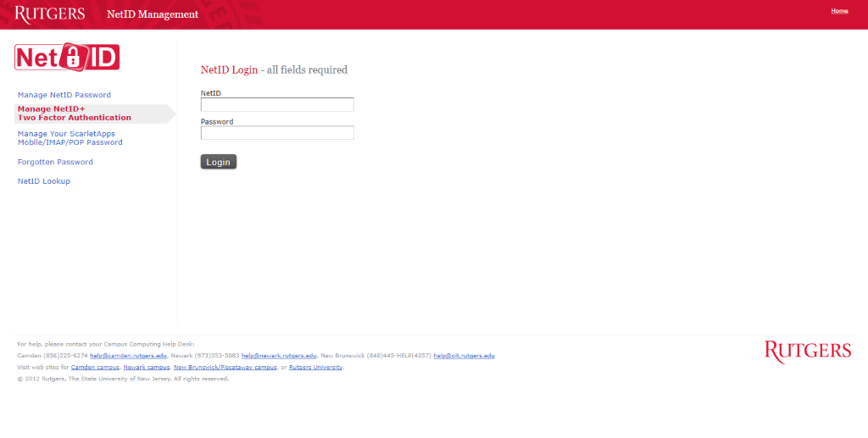This screenshot has width=868, height=438.
Task: Click the red Rutgers logo in the footer
Action: 807,352
